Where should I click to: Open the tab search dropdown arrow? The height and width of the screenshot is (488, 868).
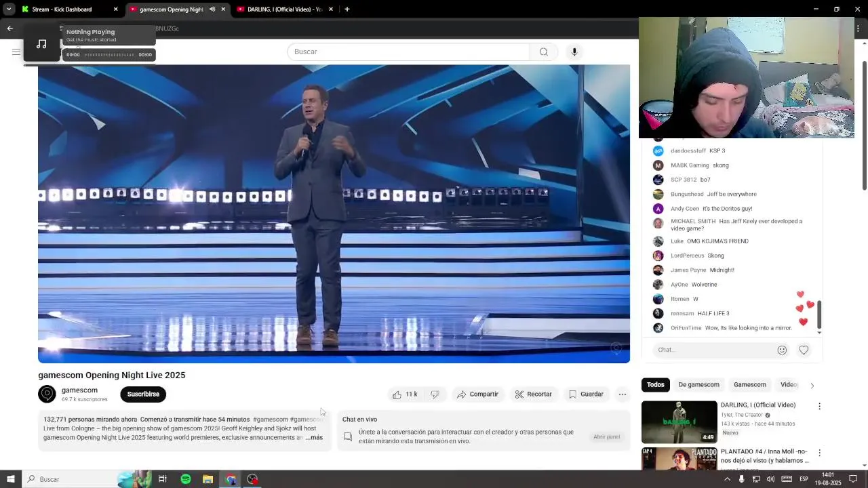click(9, 9)
